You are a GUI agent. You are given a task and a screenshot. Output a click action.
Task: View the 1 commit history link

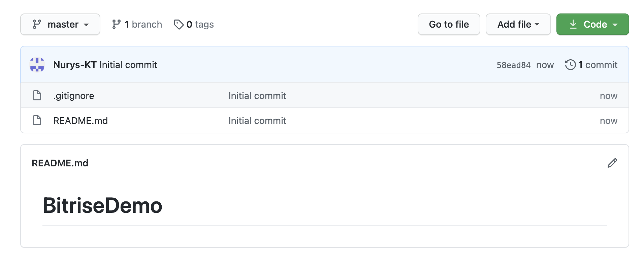(591, 65)
